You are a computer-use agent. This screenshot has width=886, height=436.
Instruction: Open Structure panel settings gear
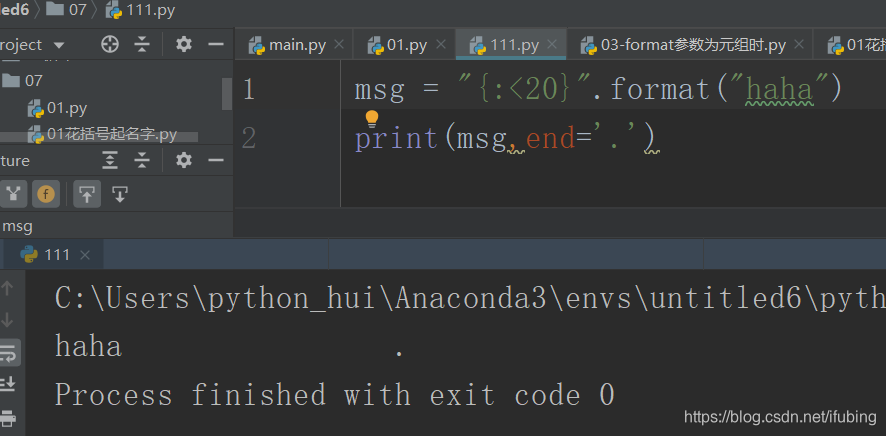[184, 161]
